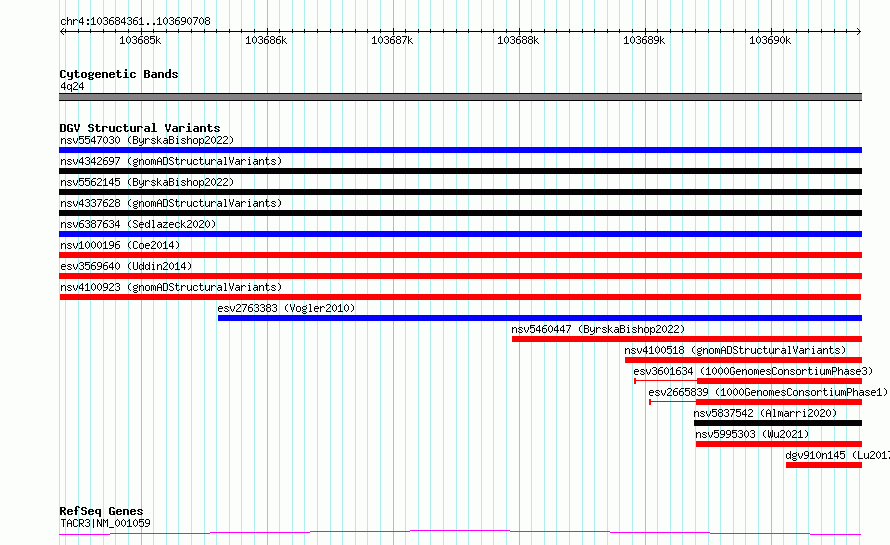Click the right arrow end of the ruler
The image size is (890, 545).
pos(859,31)
